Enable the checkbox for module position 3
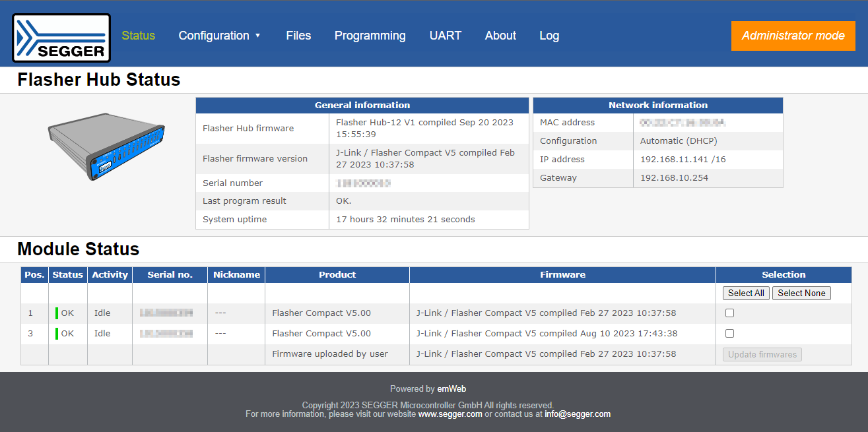 (x=729, y=334)
